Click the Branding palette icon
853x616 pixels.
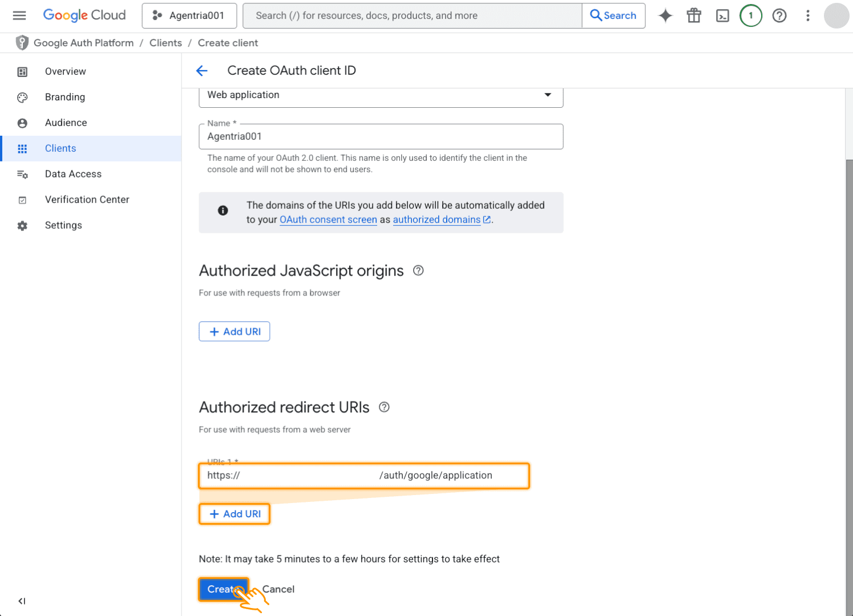pyautogui.click(x=22, y=98)
